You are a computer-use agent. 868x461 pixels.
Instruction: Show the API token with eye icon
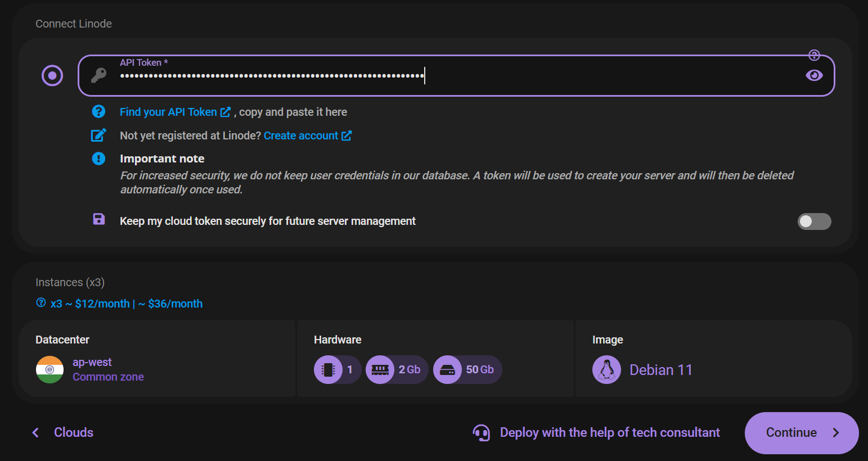coord(814,75)
